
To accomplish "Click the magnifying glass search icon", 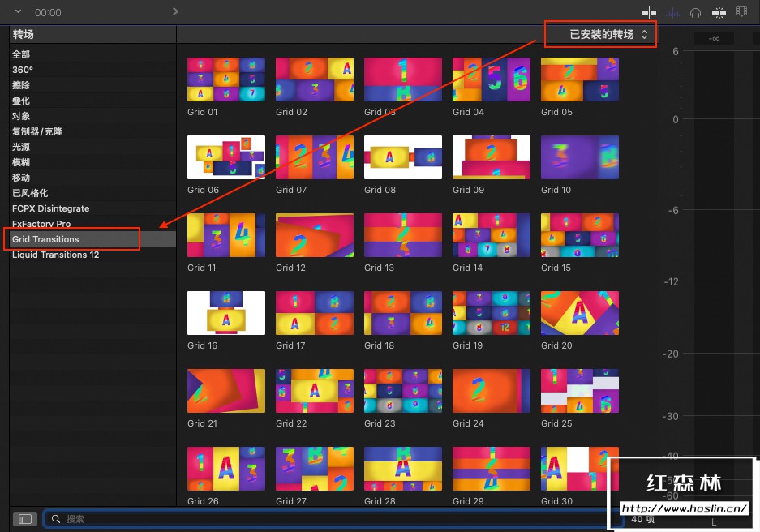I will (56, 519).
